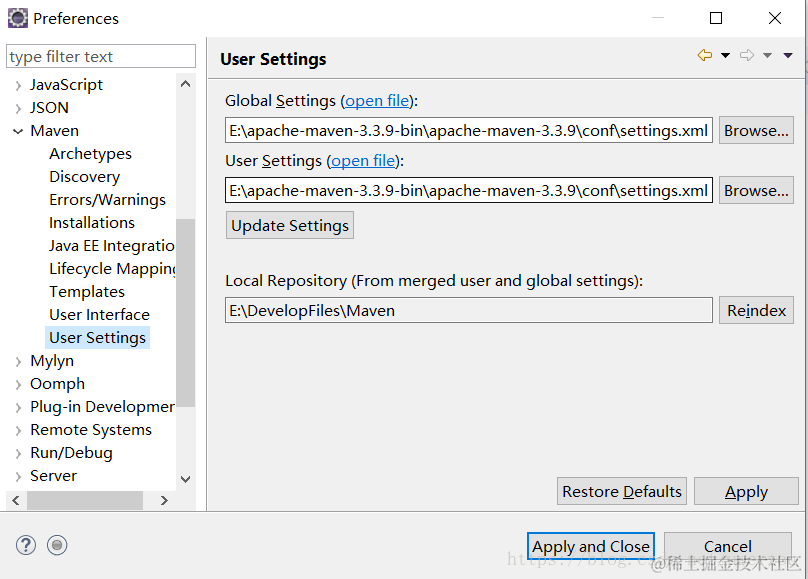Screen dimensions: 808x579
Task: Open the preferences view menu dropdown
Action: [x=788, y=56]
